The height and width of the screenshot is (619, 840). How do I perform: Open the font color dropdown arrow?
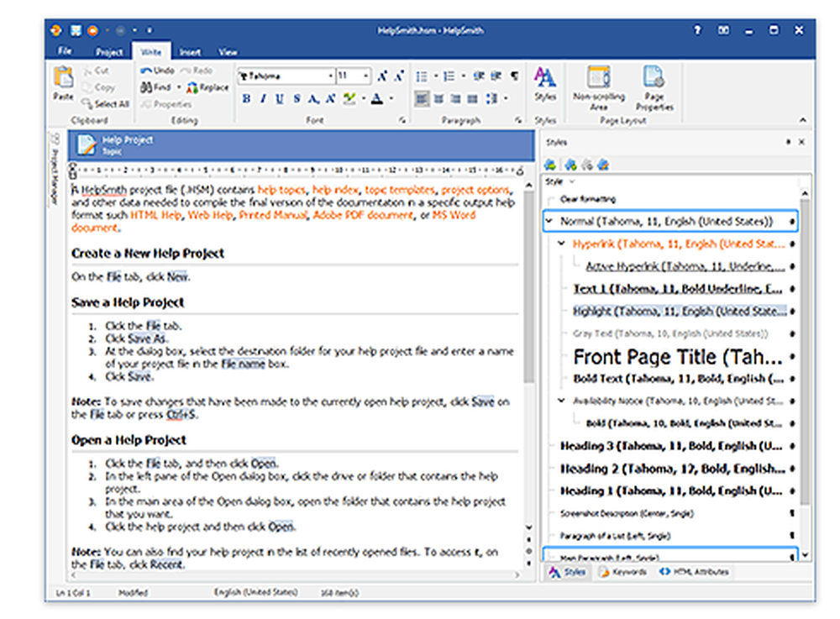(x=391, y=98)
